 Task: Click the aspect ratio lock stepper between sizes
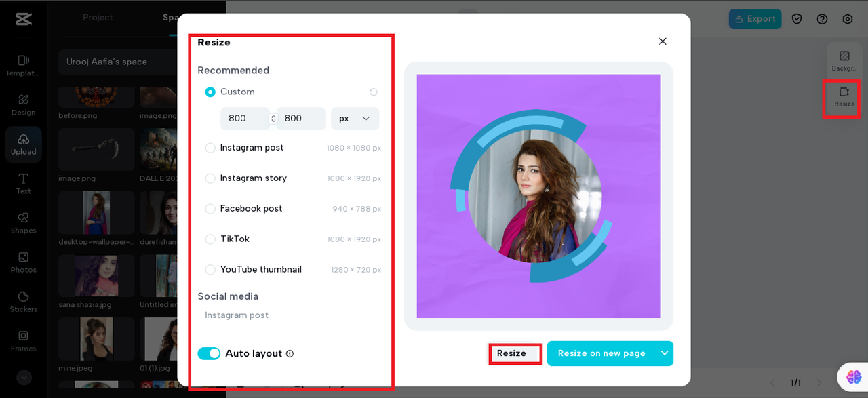[x=273, y=119]
